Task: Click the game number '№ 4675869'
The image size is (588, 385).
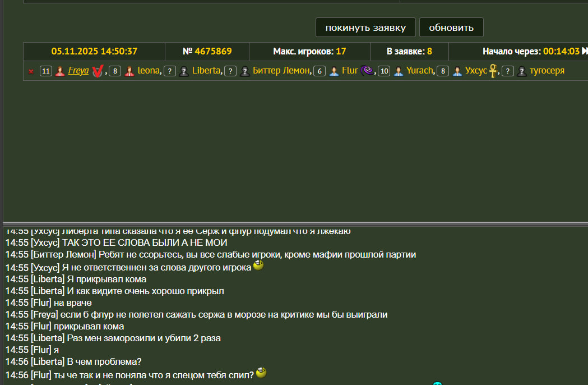Action: (x=207, y=52)
